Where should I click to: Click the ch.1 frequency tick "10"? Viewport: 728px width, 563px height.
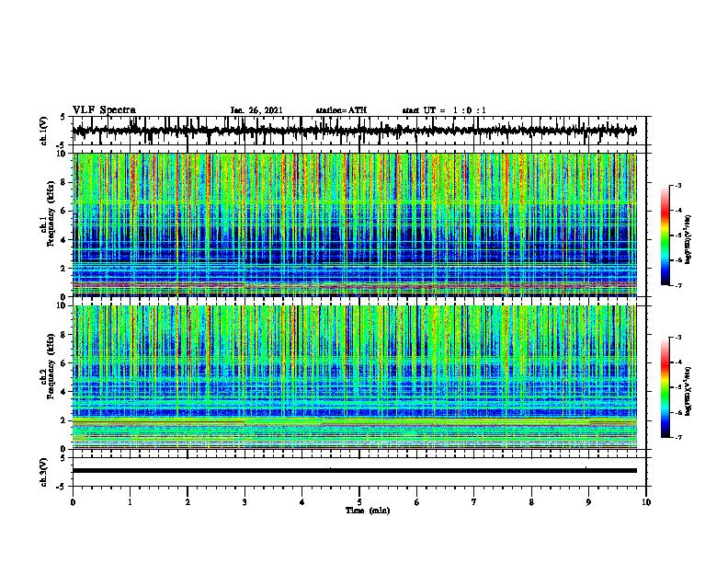63,154
